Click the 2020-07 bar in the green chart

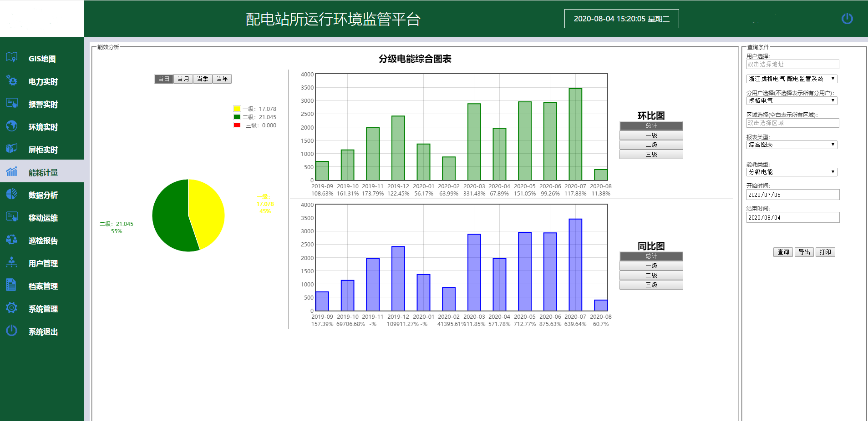pos(575,135)
